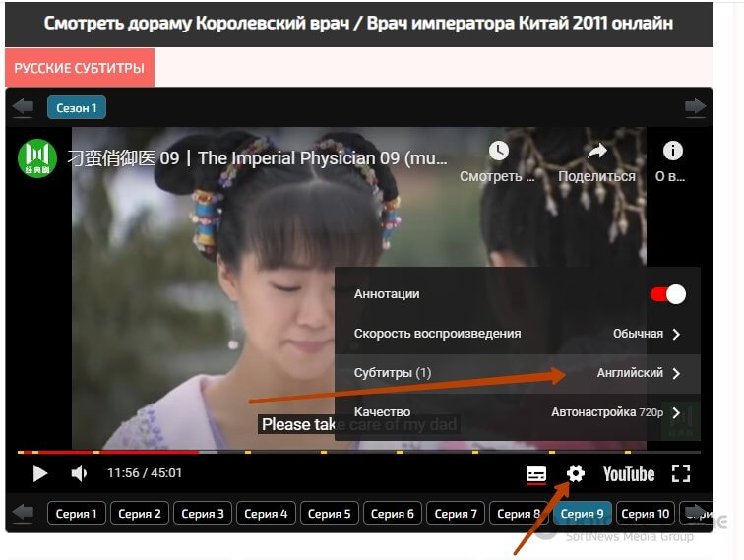Click the page heading Смотреть дораму Королевский врач

pos(358,23)
